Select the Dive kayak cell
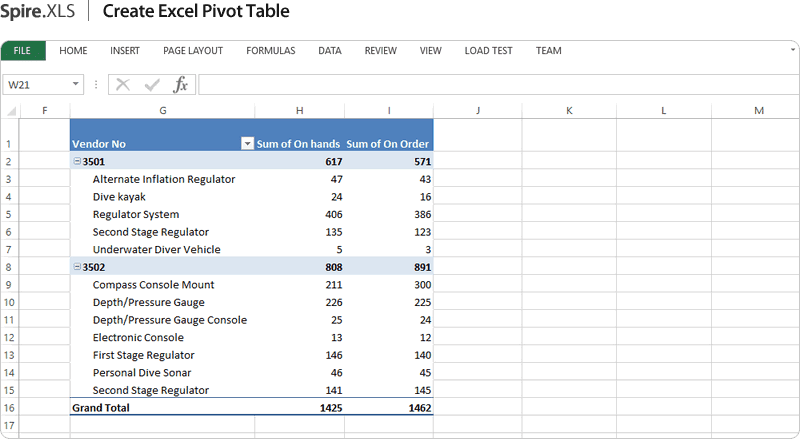800x440 pixels. (162, 197)
